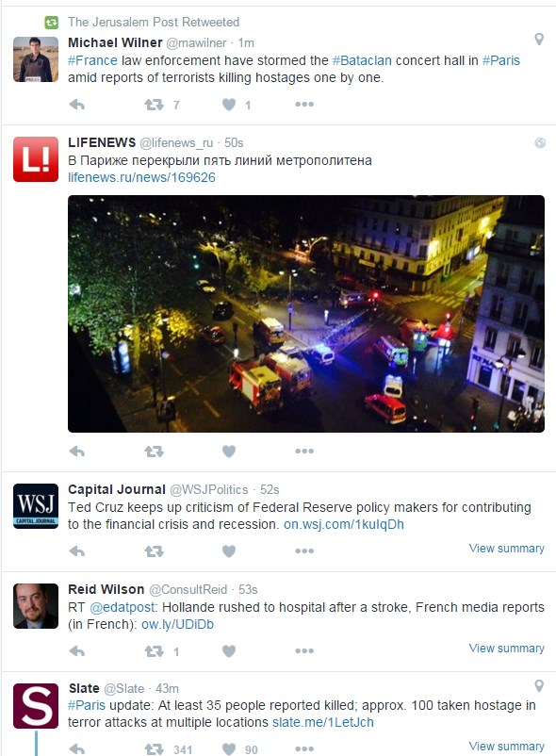Retweet Reid Wilson's Hollande tweet

[155, 651]
